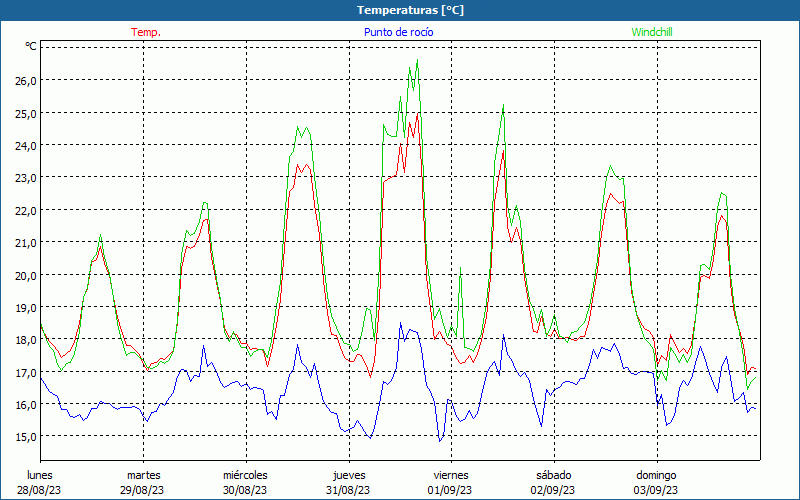Click the Temperaturas [°C] chart title

[411, 10]
